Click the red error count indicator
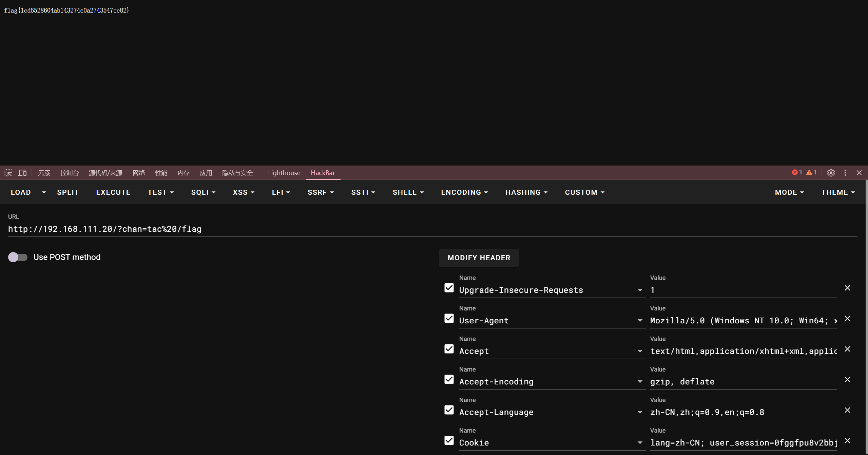The width and height of the screenshot is (868, 455). coord(797,172)
